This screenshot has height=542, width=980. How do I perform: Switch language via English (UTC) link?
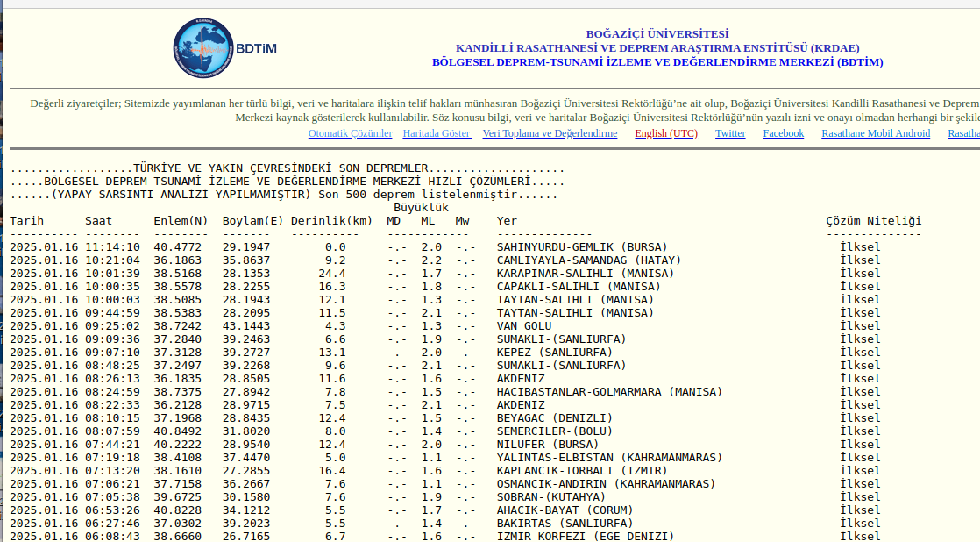[x=666, y=133]
